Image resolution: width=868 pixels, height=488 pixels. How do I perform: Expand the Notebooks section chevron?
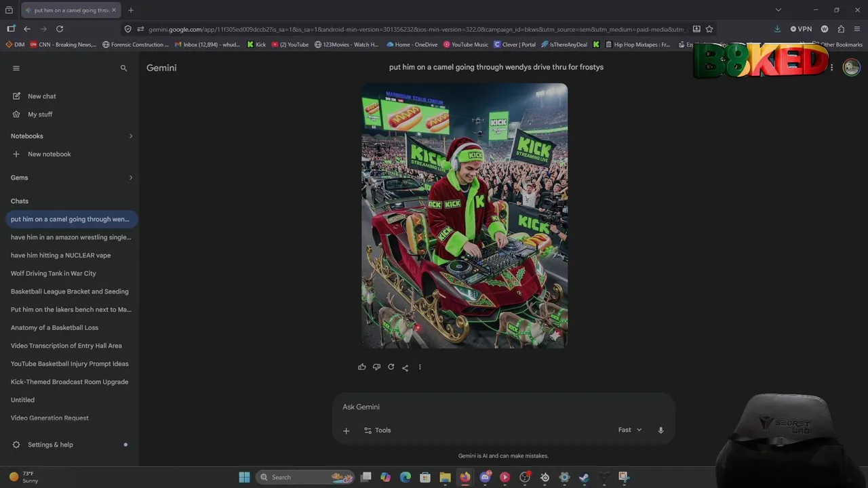click(x=131, y=136)
